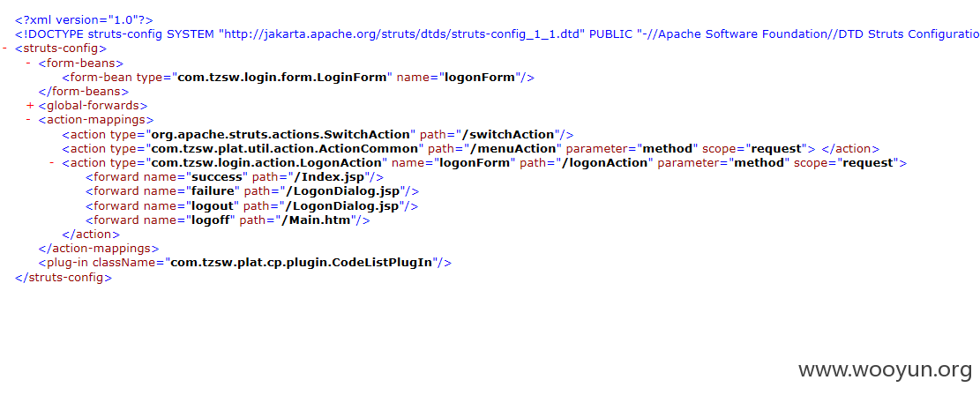Click the logout forward name
Viewport: 980px width, 395px height.
pos(211,205)
